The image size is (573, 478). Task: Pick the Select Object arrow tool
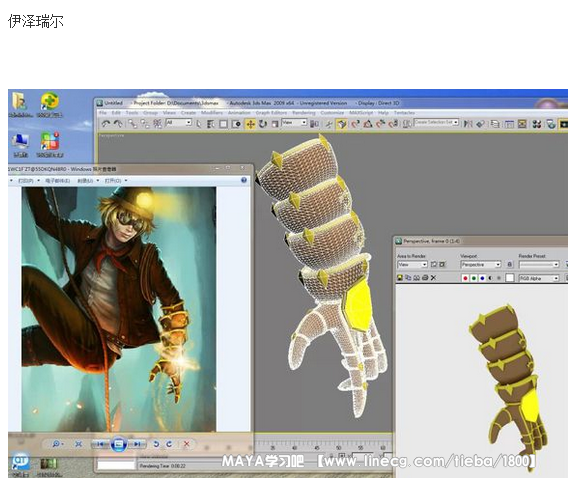point(199,124)
